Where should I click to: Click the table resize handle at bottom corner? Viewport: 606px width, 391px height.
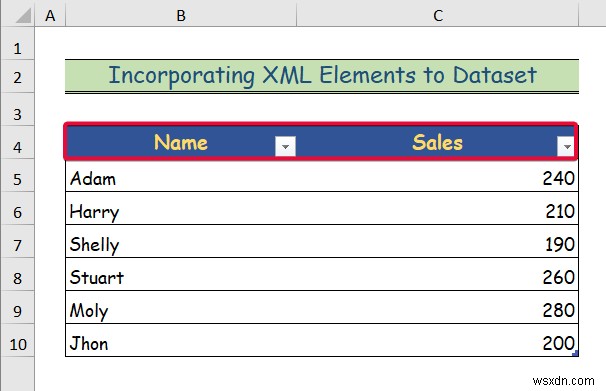tap(575, 353)
